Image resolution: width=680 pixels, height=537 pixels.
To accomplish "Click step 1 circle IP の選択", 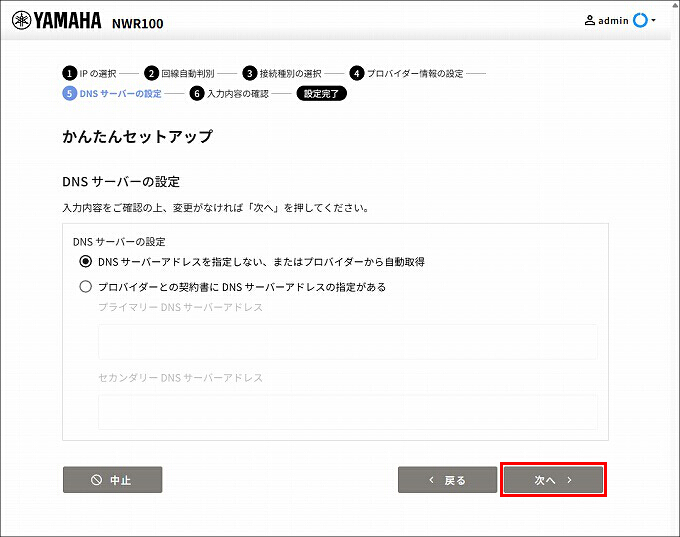I will point(69,73).
